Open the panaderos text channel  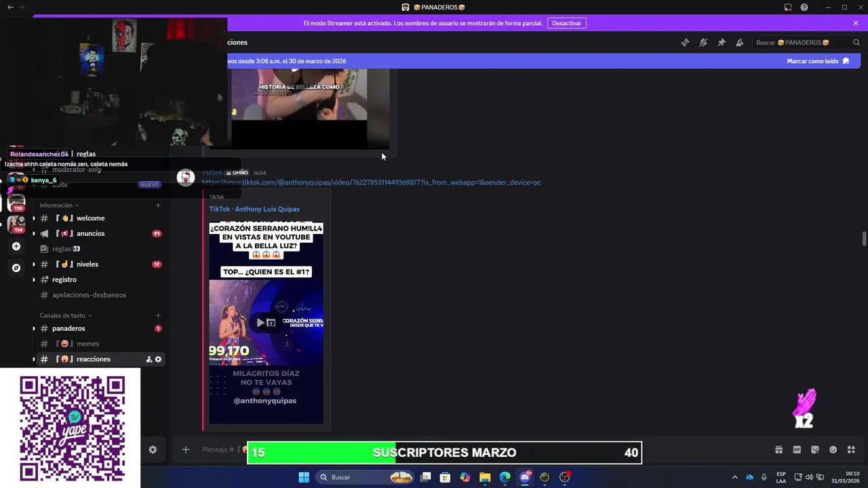pos(99,329)
